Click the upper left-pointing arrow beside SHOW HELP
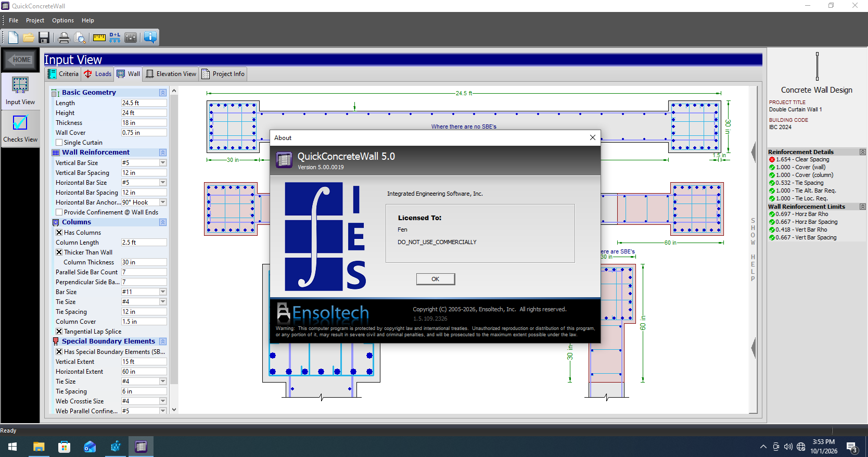 (x=754, y=153)
